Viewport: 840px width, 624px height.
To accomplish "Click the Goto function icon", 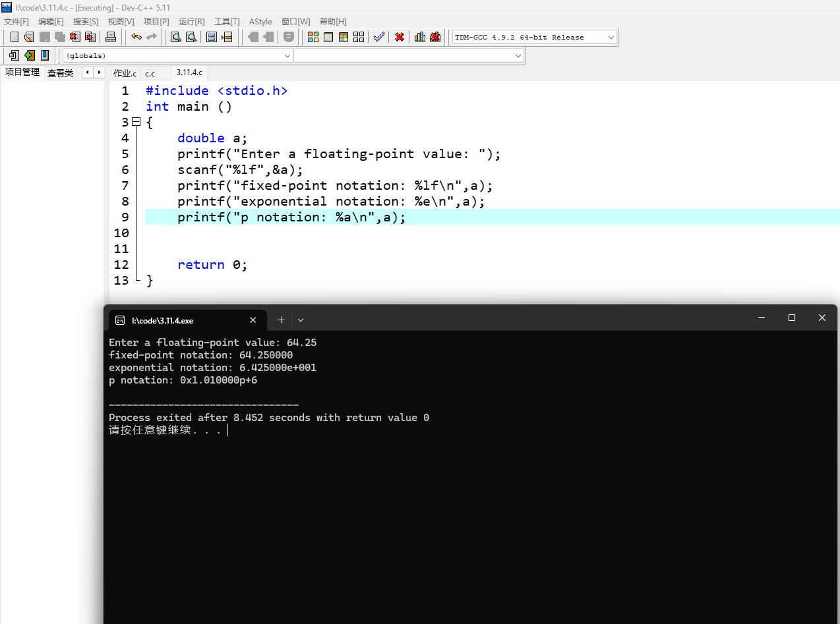I will tap(212, 37).
